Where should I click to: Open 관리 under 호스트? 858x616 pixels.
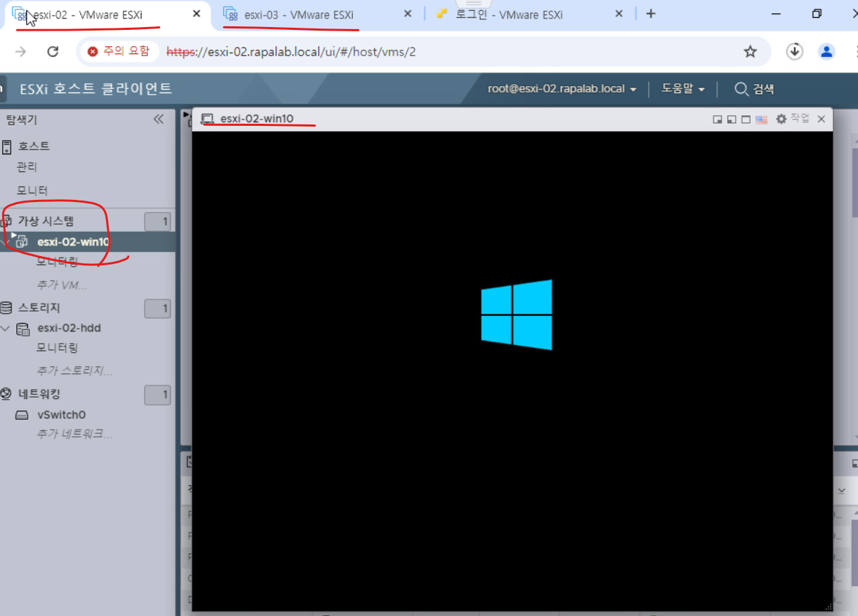tap(27, 167)
